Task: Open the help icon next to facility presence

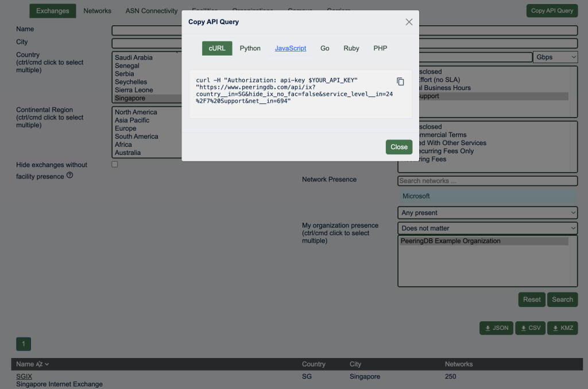Action: (69, 175)
